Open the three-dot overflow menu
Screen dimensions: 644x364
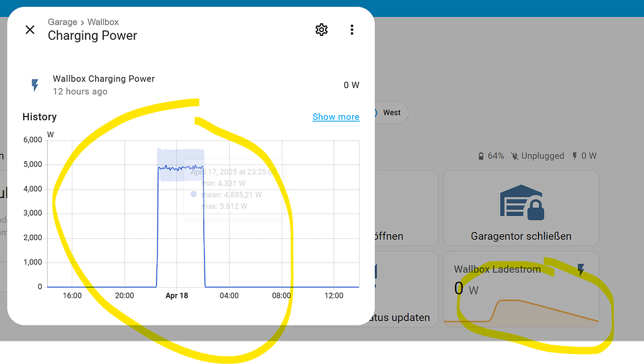pos(352,30)
